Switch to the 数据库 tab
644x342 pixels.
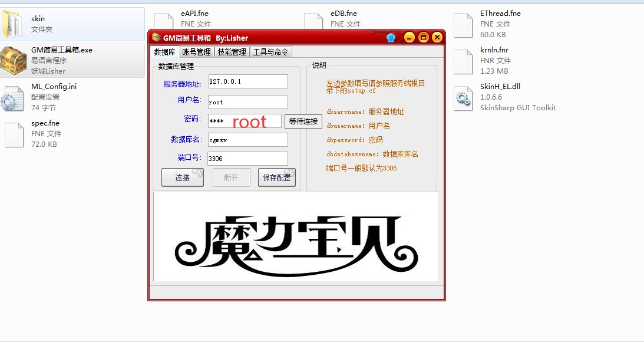[x=165, y=52]
